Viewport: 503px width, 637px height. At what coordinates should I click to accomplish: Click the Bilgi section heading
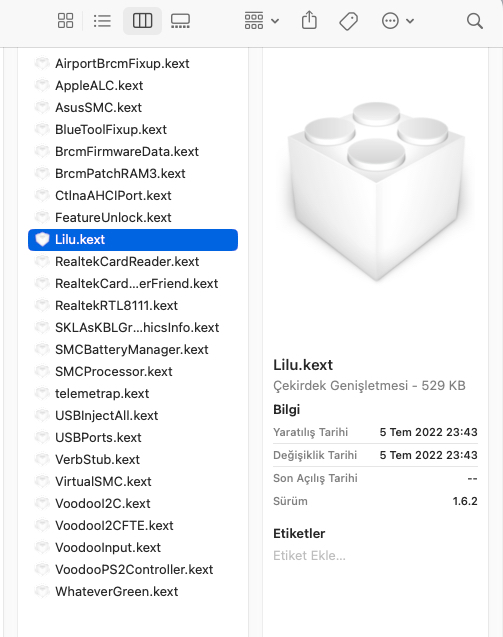286,409
